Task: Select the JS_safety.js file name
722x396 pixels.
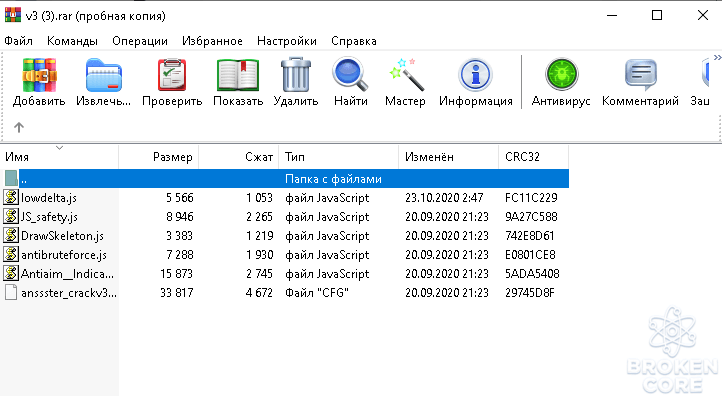Action: point(49,217)
